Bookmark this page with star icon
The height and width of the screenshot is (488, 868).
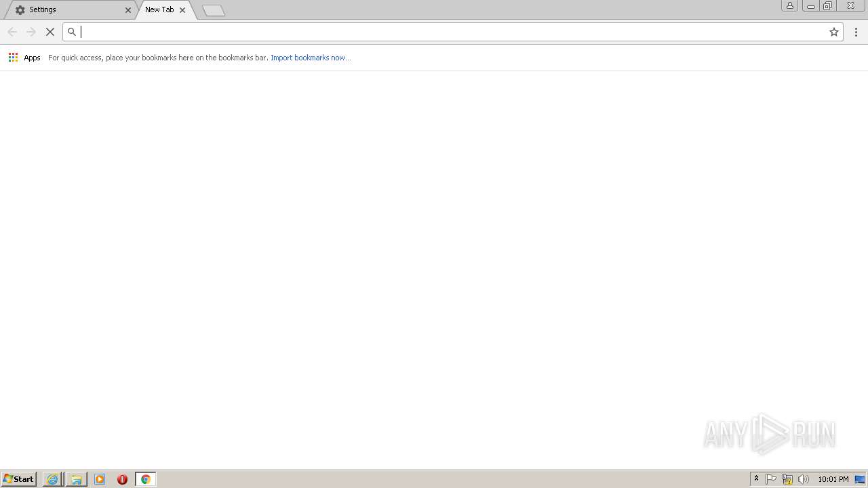pos(834,32)
